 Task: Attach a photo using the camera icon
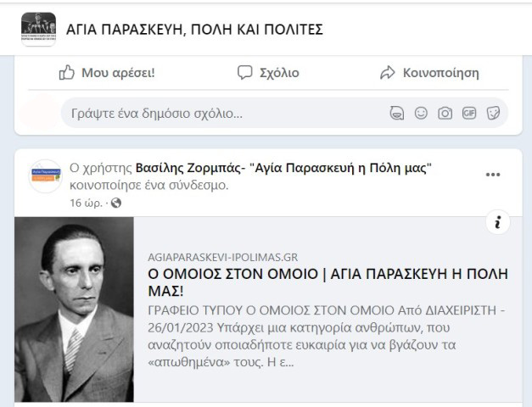click(445, 113)
